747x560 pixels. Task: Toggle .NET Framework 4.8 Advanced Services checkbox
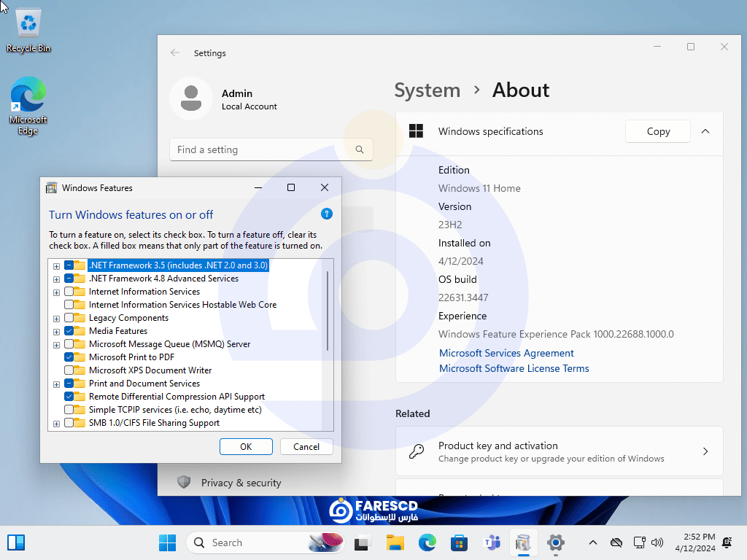point(69,279)
